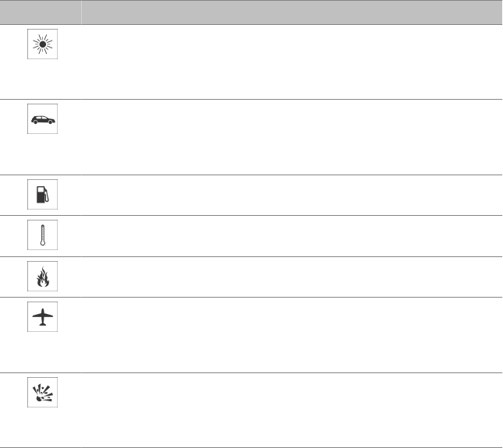Screen dimensions: 503x448
Task: Click the explosion icon
Action: point(42,393)
